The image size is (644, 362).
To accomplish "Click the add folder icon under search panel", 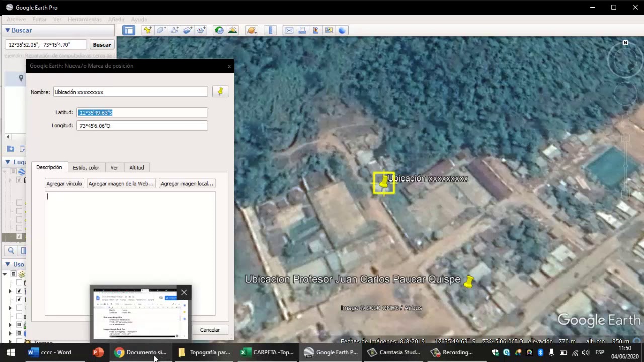I will tap(10, 148).
